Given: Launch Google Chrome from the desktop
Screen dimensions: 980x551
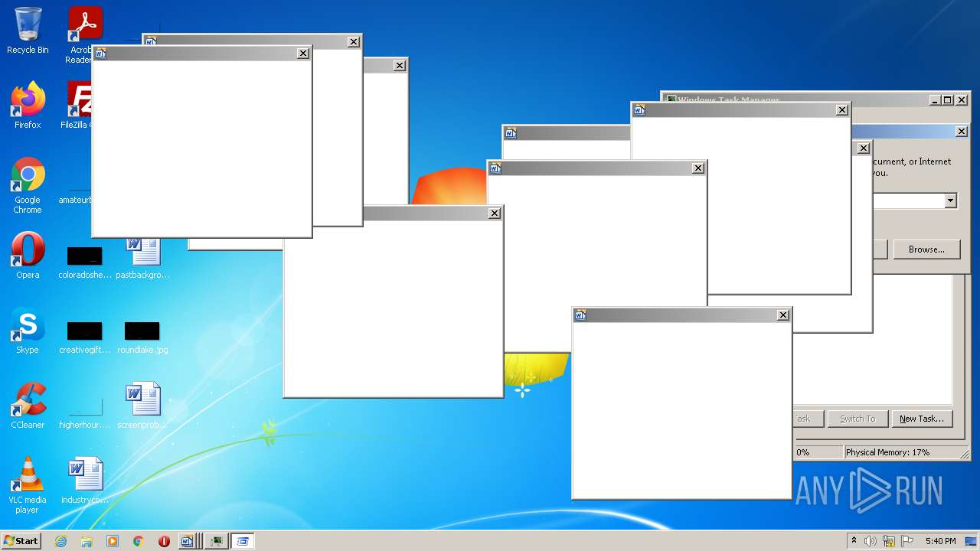Looking at the screenshot, I should [28, 186].
